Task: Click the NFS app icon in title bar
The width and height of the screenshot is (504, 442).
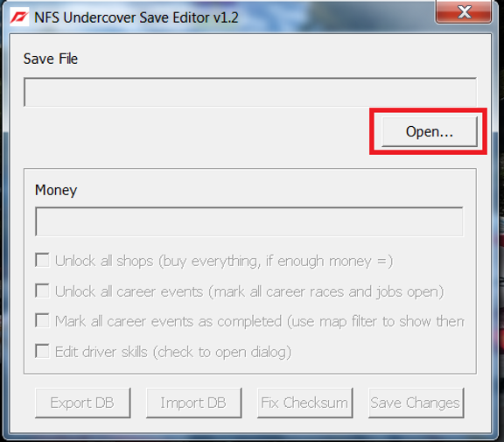Action: pos(19,17)
